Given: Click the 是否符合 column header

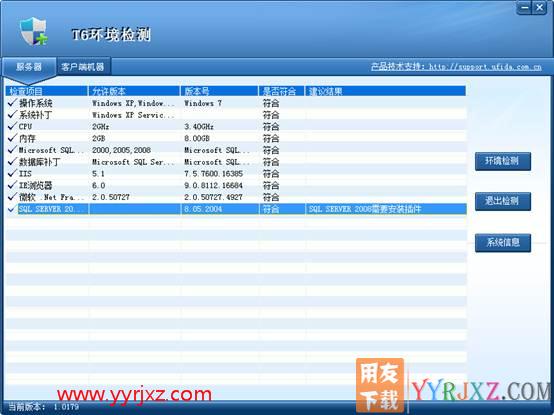Looking at the screenshot, I should [x=281, y=91].
